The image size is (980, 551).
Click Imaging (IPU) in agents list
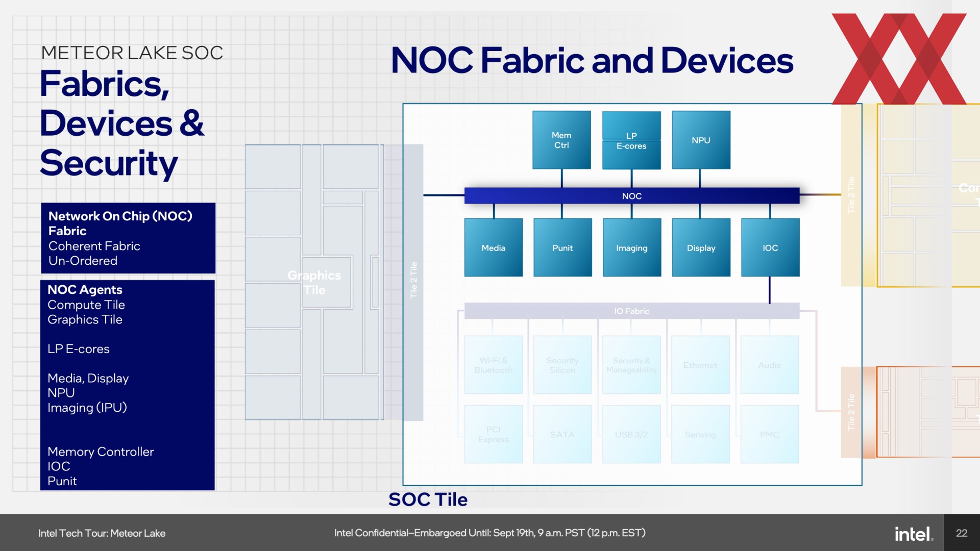[87, 408]
